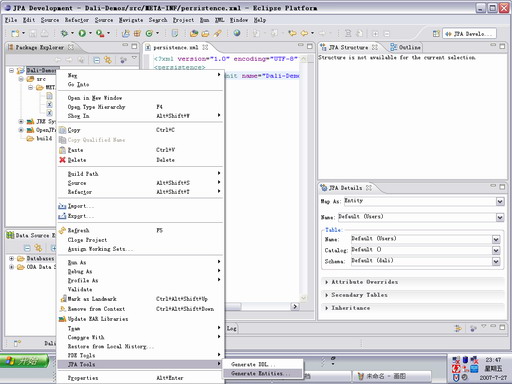This screenshot has width=512, height=384.
Task: Launch the Debug toolbar button
Action: coord(64,33)
